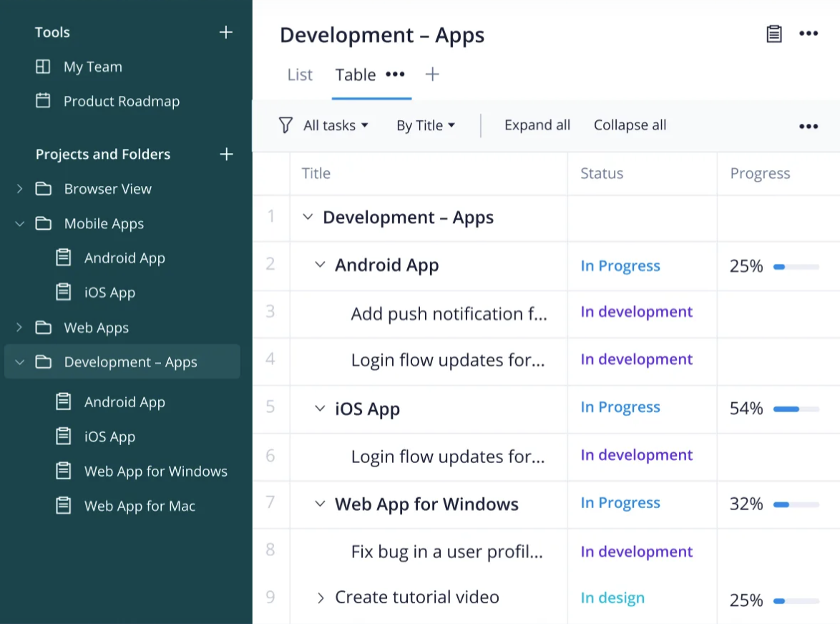
Task: Open the By Title sorting dropdown
Action: coord(426,125)
